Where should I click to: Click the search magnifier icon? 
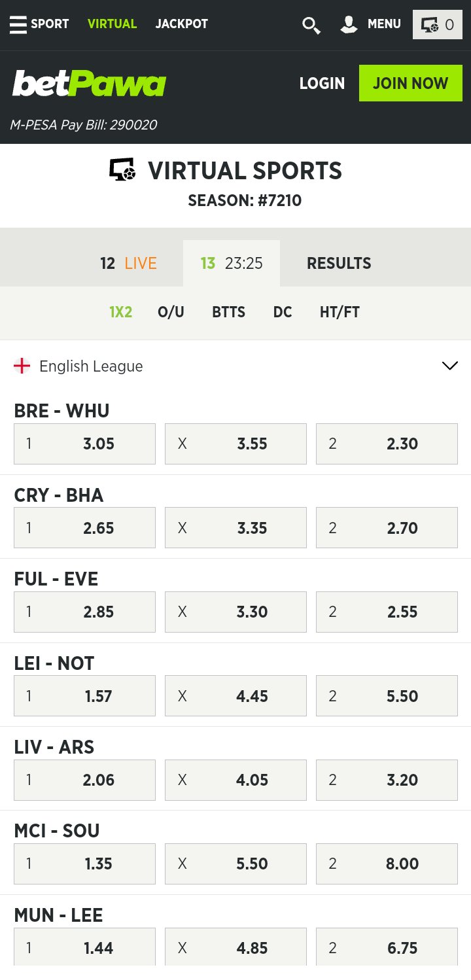click(x=311, y=25)
